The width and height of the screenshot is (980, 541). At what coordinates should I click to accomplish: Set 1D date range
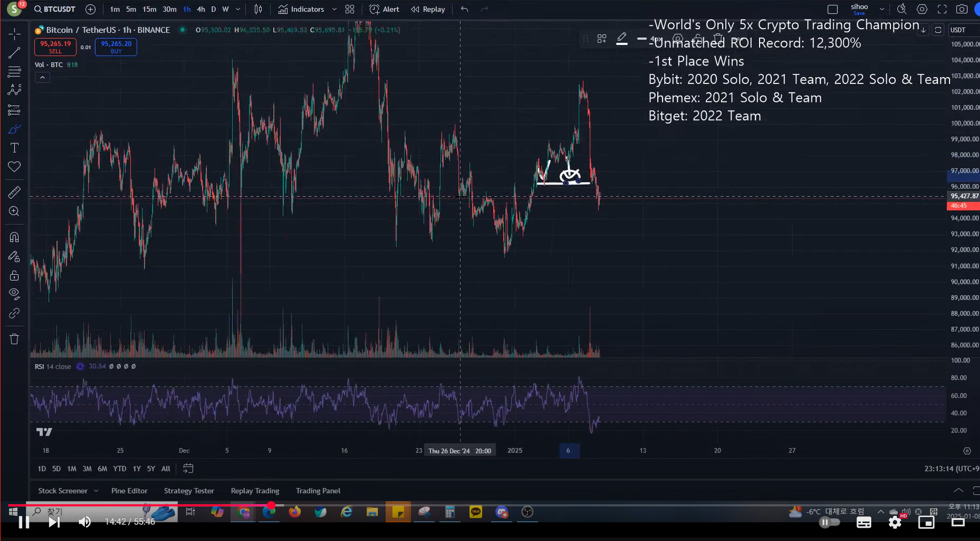point(42,469)
